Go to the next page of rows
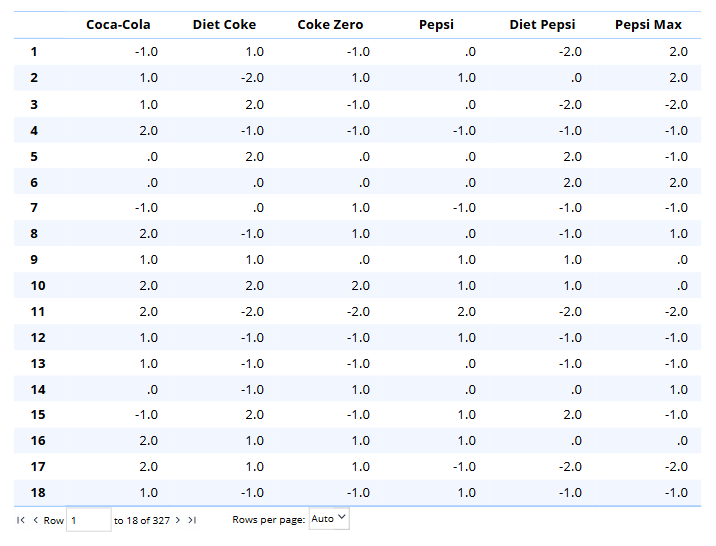The height and width of the screenshot is (546, 716). tap(178, 520)
